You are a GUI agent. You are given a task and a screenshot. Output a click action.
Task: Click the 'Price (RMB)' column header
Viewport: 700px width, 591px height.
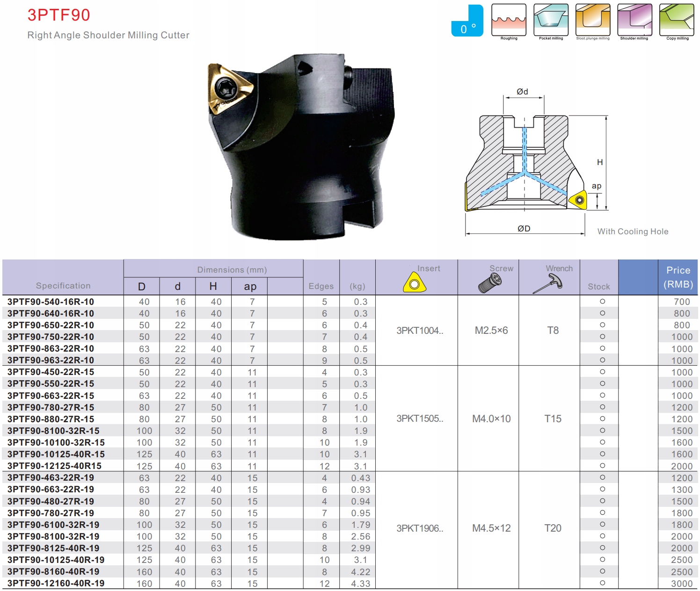pos(678,277)
